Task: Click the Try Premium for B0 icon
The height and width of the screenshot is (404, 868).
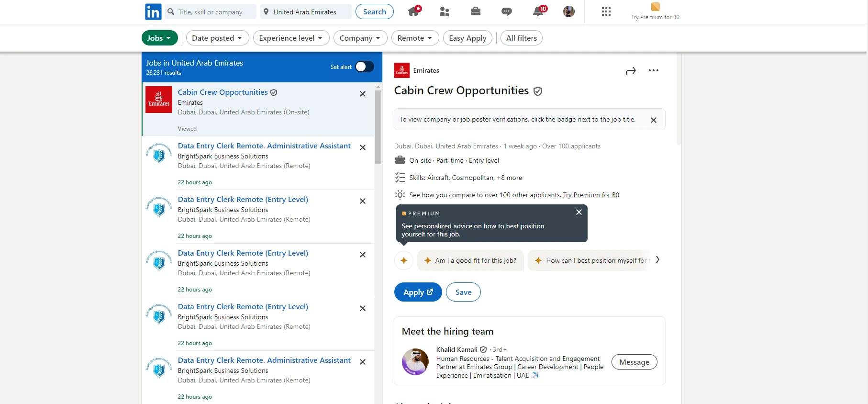Action: (x=656, y=7)
